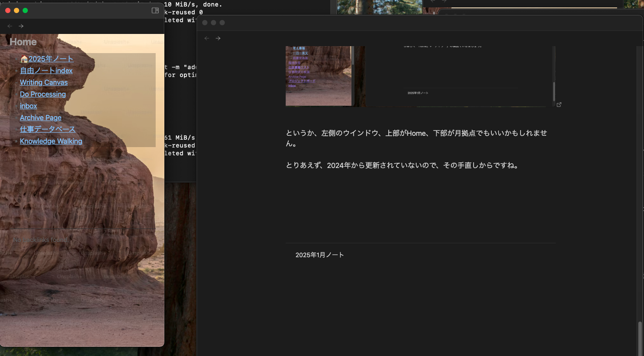Screen dimensions: 644x356
Task: Navigate forward in the note window
Action: pyautogui.click(x=218, y=38)
